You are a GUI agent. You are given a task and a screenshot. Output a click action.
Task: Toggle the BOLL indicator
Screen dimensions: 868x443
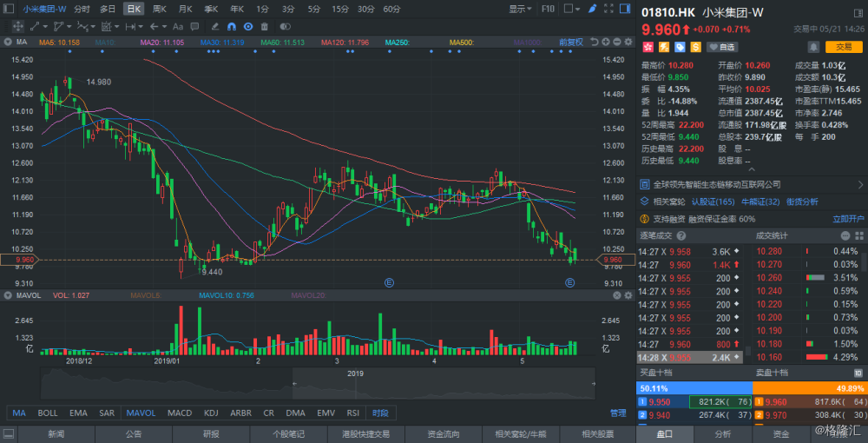(x=48, y=413)
